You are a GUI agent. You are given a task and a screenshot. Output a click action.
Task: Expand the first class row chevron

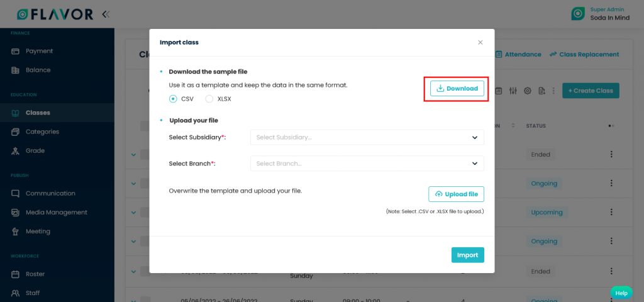133,155
